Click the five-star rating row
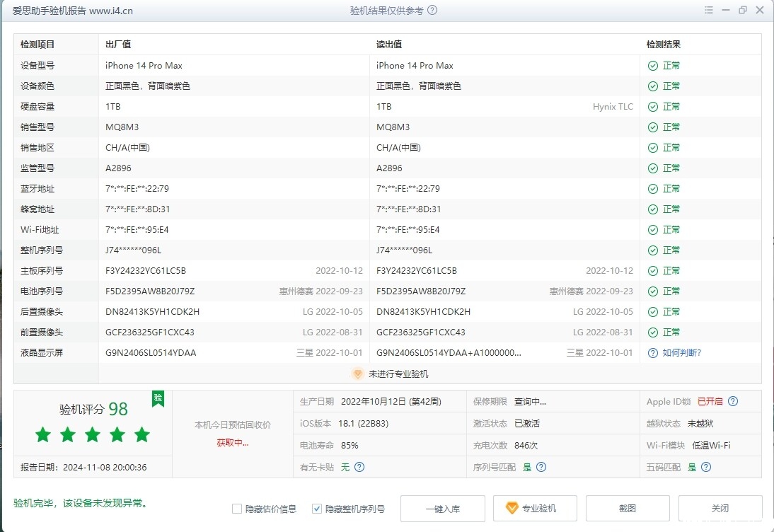The width and height of the screenshot is (774, 532). (92, 435)
